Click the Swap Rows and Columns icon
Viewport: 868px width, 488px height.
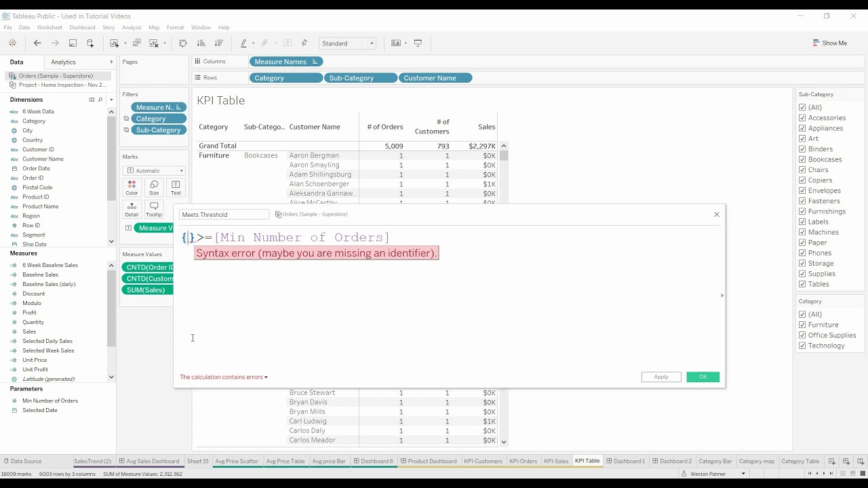(x=183, y=43)
